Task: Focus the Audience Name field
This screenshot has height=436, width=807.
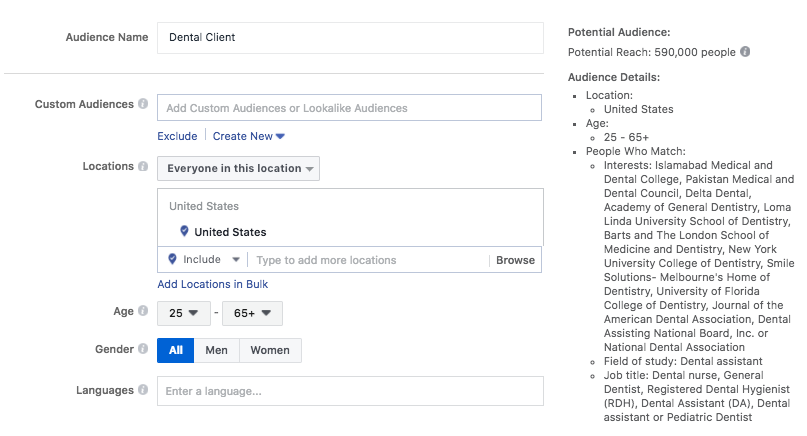Action: click(x=350, y=38)
